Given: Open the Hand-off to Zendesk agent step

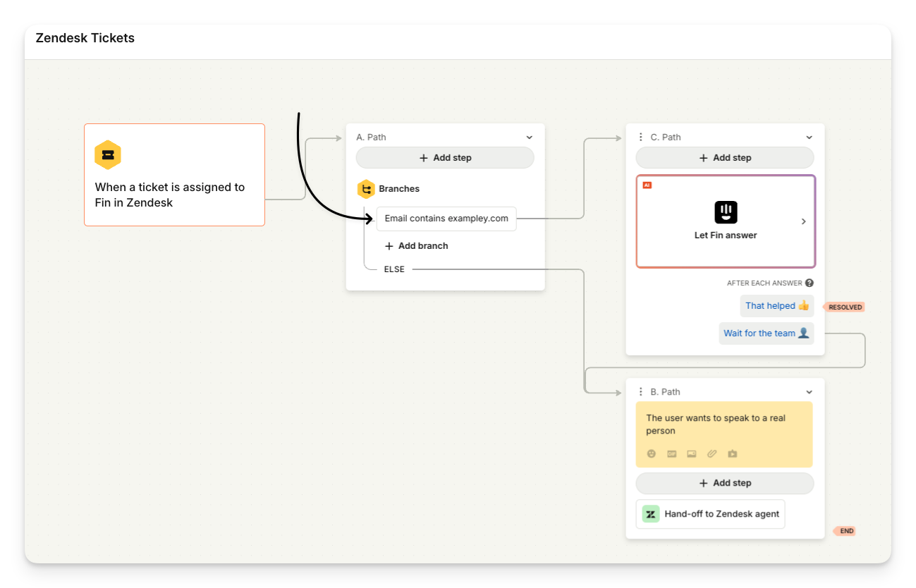Looking at the screenshot, I should click(x=710, y=514).
